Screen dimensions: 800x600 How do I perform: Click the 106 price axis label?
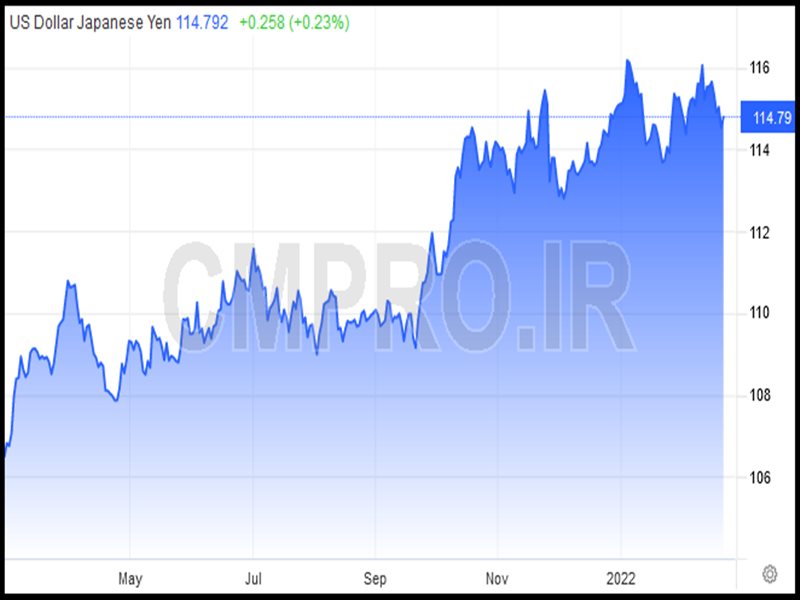point(759,478)
